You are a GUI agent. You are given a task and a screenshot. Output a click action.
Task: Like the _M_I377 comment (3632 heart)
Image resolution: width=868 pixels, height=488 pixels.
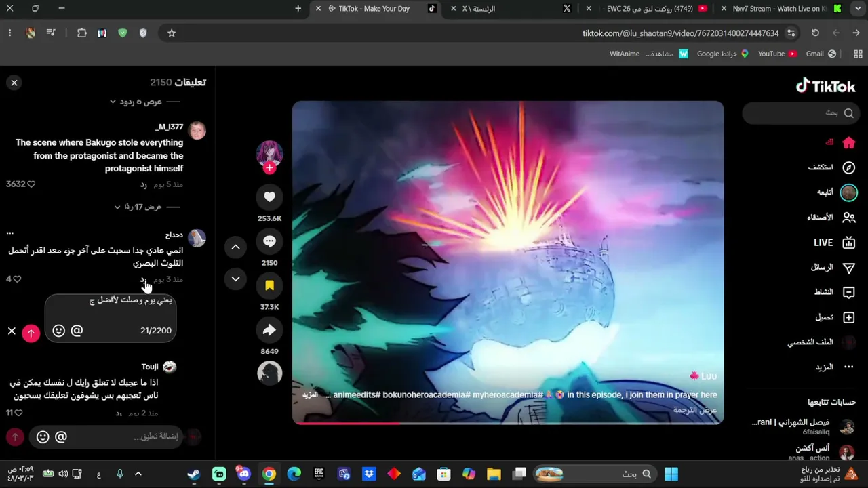point(31,184)
